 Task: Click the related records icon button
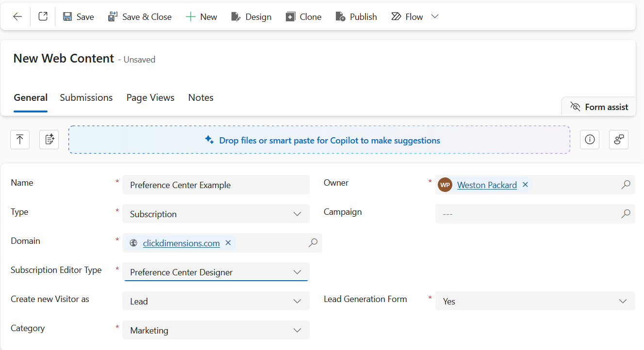(619, 140)
